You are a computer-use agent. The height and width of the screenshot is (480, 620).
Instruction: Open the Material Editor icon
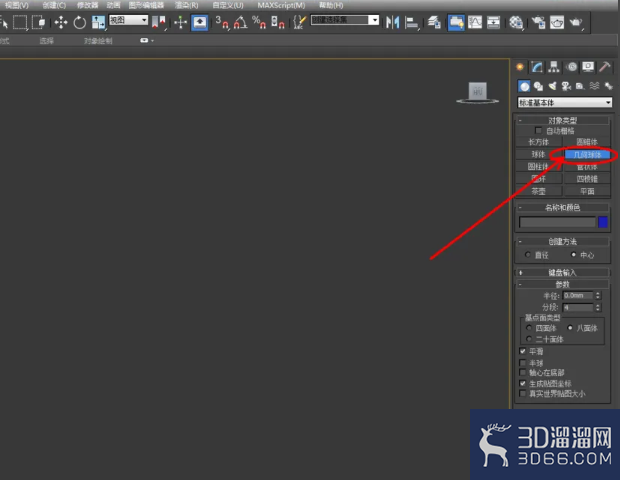[516, 22]
